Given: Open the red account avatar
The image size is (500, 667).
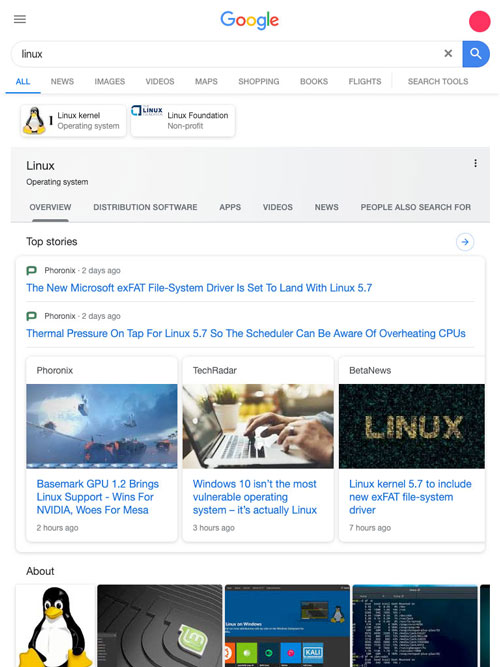Looking at the screenshot, I should tap(480, 21).
